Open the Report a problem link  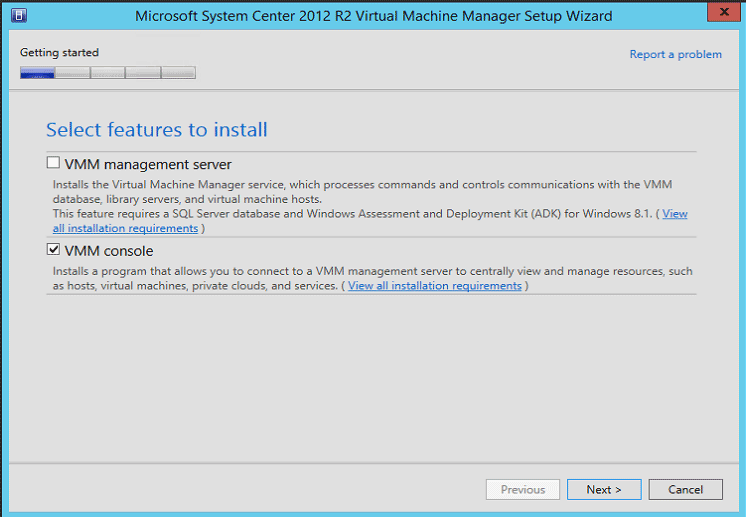(676, 54)
